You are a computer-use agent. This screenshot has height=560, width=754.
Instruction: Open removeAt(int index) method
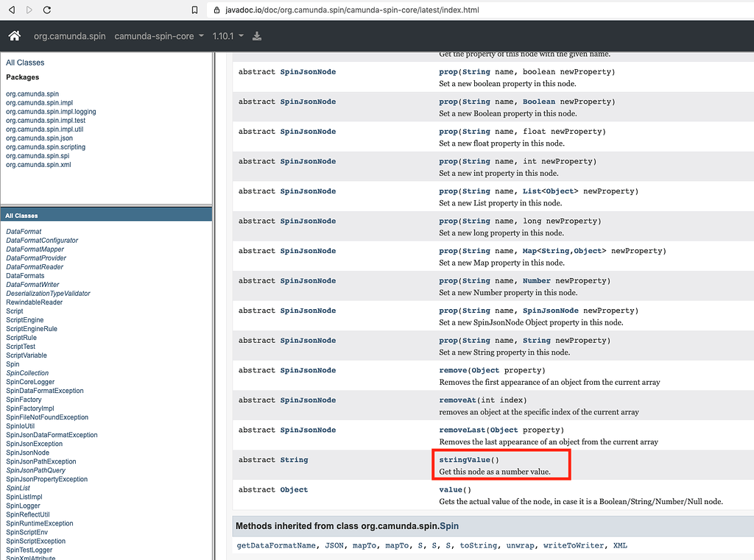(x=457, y=400)
